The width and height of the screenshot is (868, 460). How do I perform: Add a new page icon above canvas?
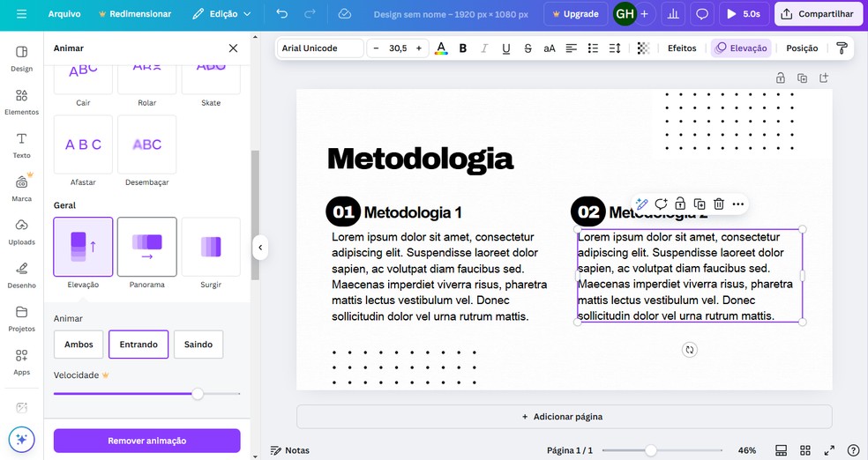(824, 78)
